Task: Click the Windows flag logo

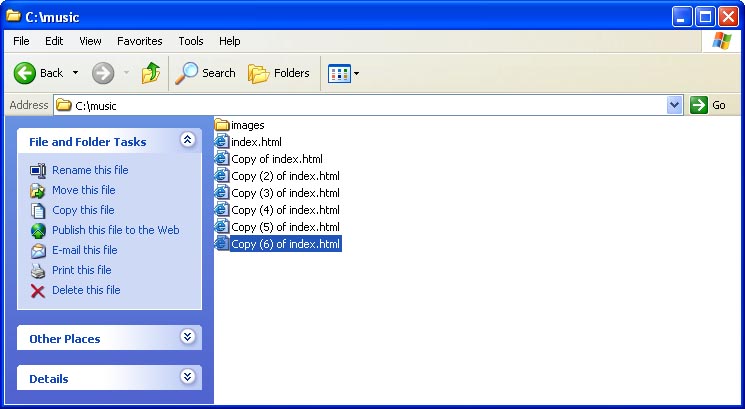Action: pyautogui.click(x=722, y=41)
